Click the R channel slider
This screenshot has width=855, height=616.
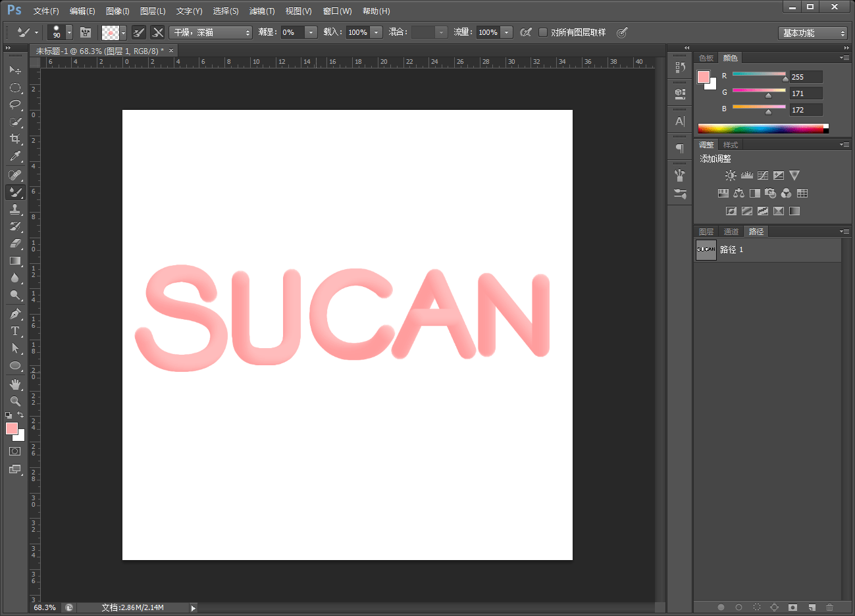[x=759, y=74]
